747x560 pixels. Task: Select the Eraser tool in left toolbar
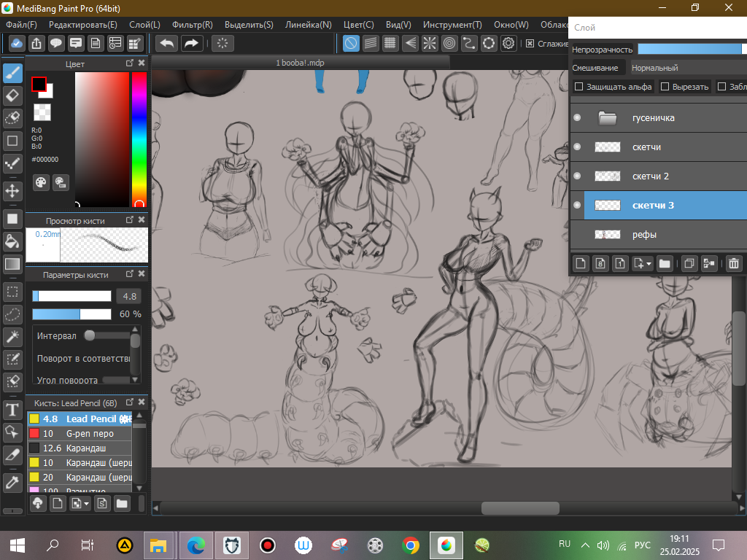click(x=12, y=96)
